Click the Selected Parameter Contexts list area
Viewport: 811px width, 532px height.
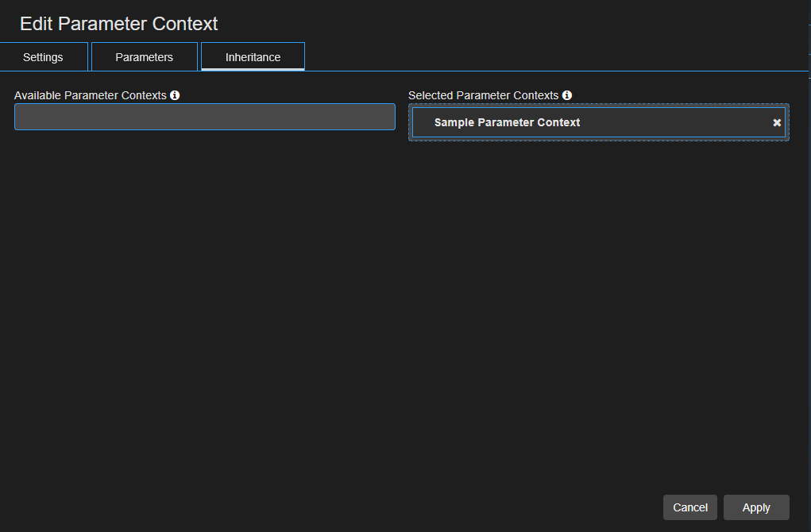(598, 122)
